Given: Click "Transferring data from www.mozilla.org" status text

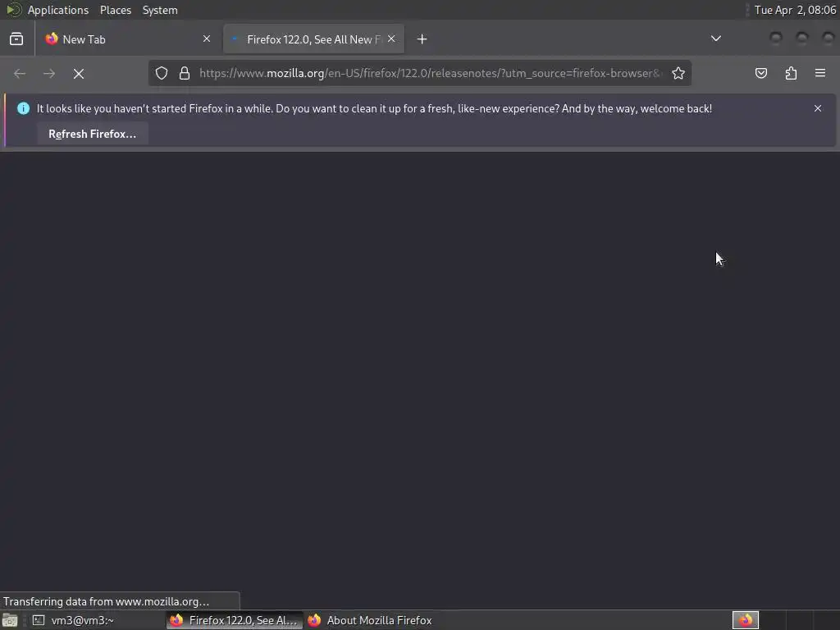Looking at the screenshot, I should pyautogui.click(x=106, y=601).
